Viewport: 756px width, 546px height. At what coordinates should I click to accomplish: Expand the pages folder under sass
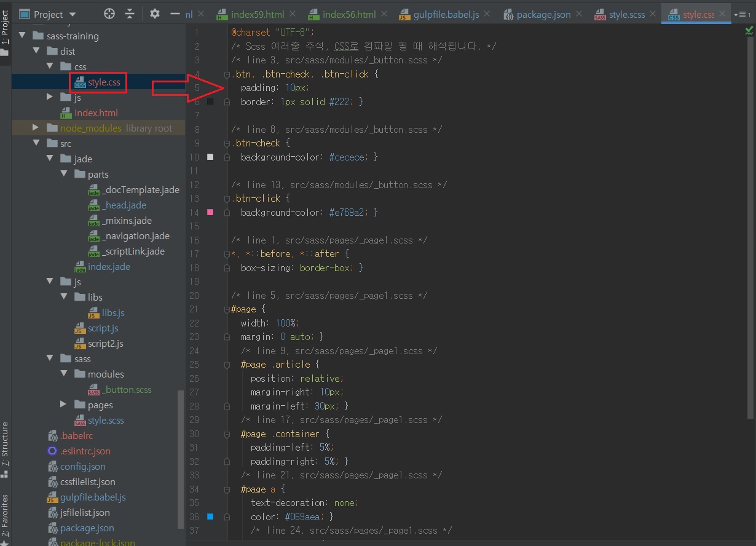point(64,405)
